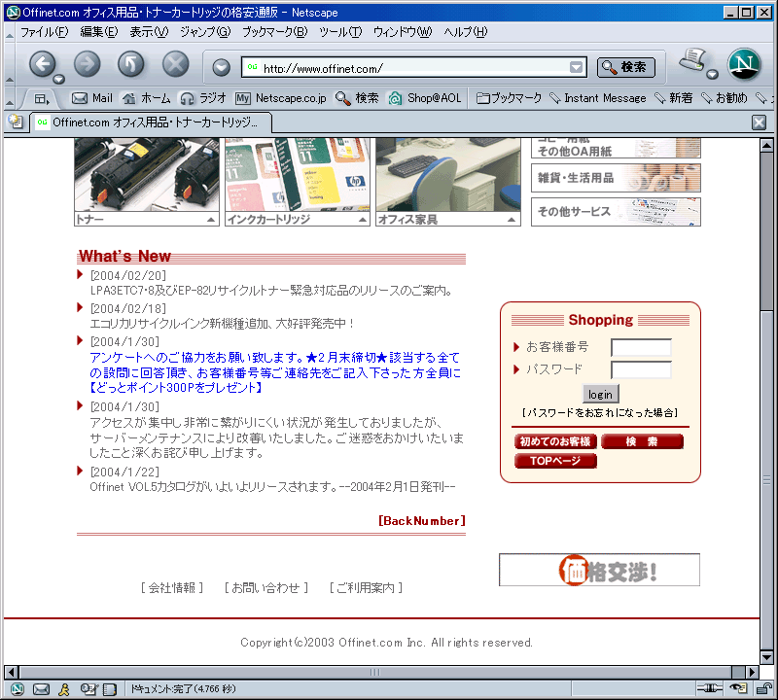Click the インクカートリッジ product image
Image resolution: width=778 pixels, height=700 pixels.
298,175
